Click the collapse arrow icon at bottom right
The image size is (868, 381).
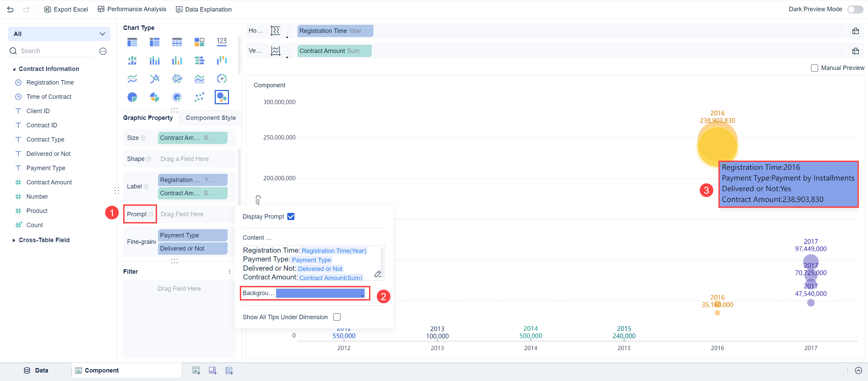[x=858, y=370]
